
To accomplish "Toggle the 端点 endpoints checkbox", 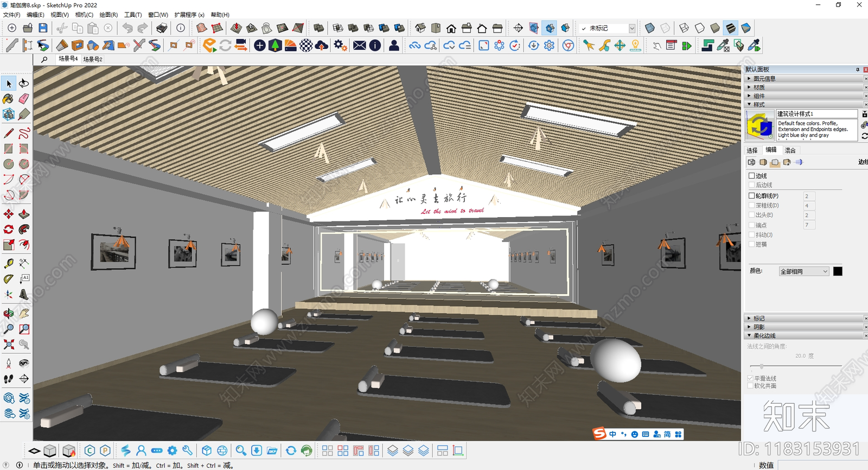I will point(752,225).
